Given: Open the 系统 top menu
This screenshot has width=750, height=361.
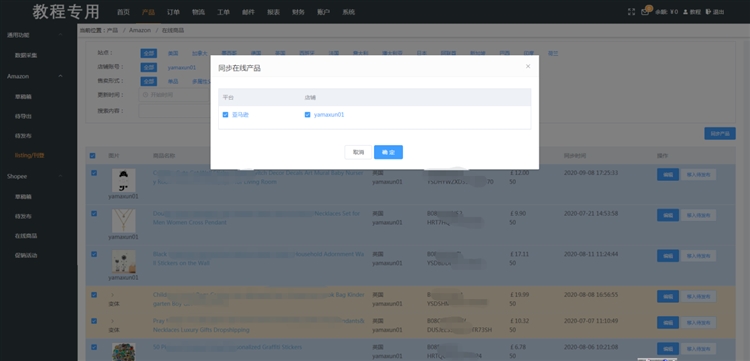Looking at the screenshot, I should pos(349,12).
